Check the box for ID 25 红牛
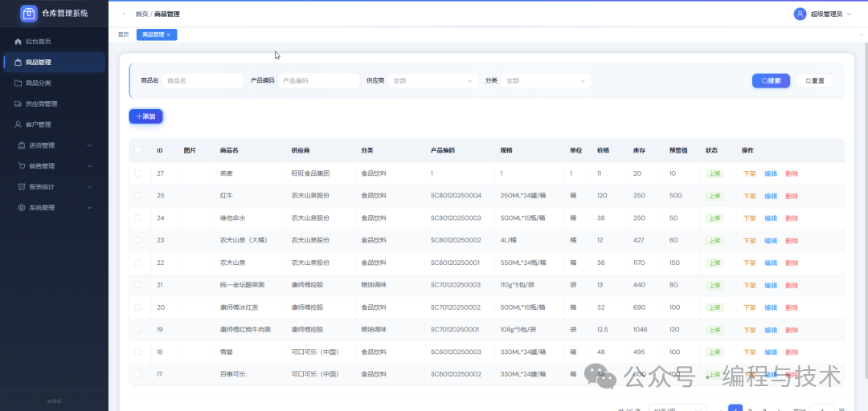This screenshot has height=411, width=868. tap(137, 196)
